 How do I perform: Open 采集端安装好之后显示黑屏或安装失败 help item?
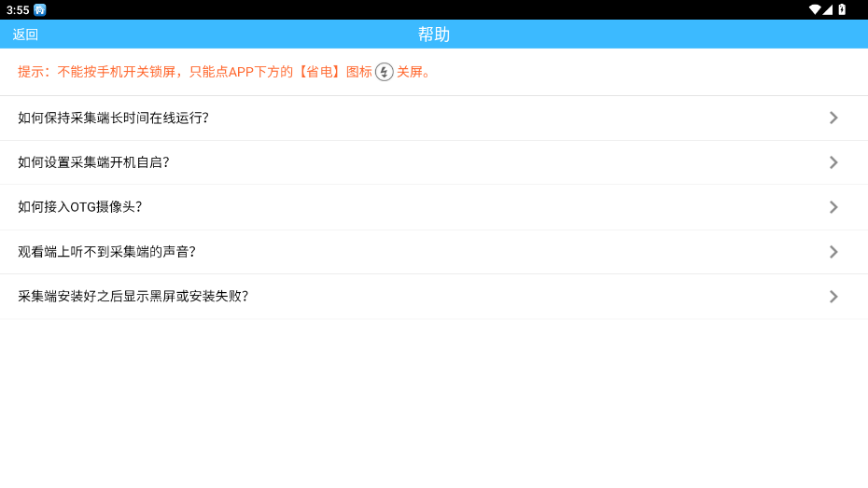[434, 297]
